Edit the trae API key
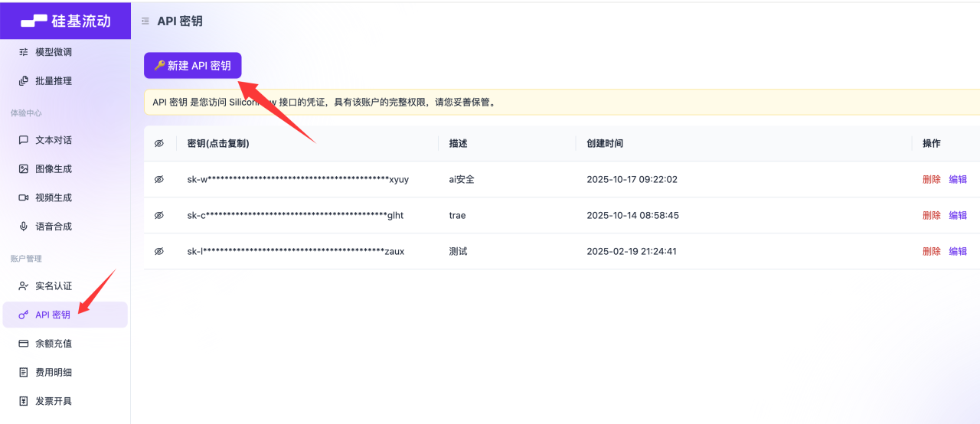The width and height of the screenshot is (980, 424). 958,215
